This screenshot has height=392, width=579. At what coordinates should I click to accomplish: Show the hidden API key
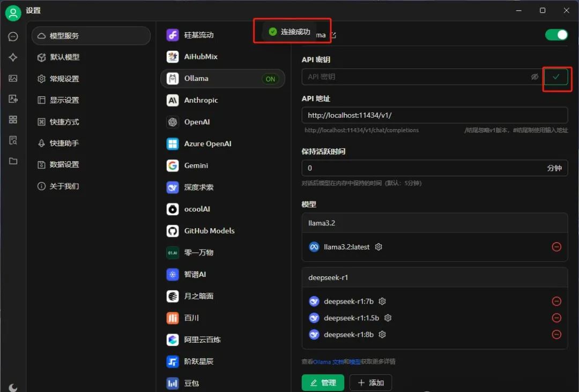(535, 77)
